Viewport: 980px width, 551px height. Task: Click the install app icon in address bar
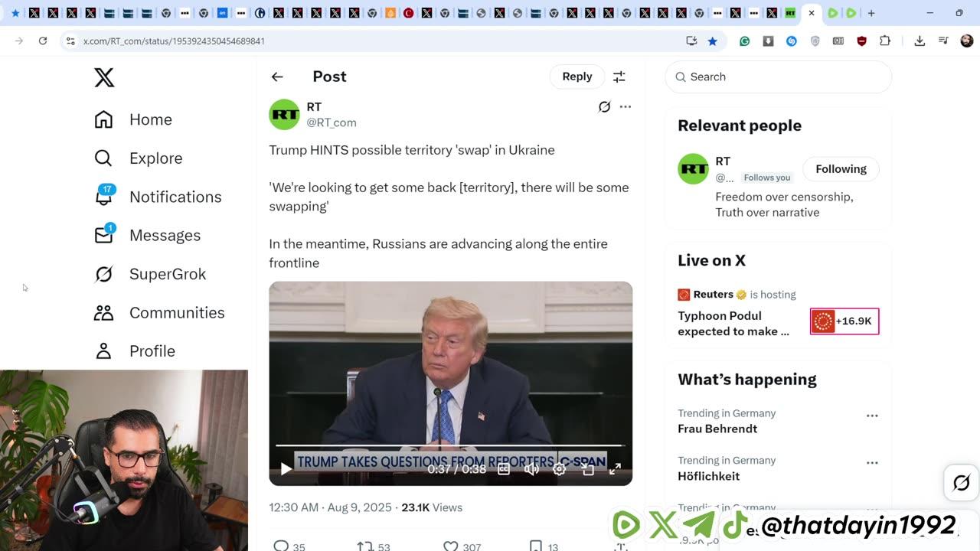691,41
